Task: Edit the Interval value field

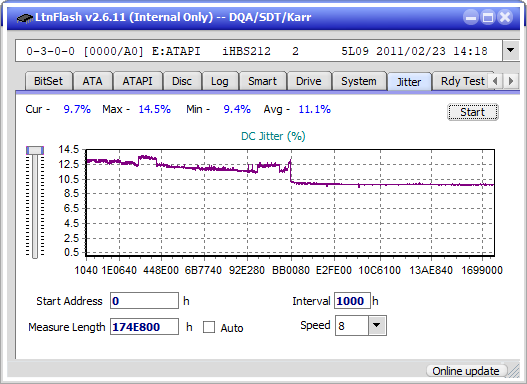Action: coord(352,300)
